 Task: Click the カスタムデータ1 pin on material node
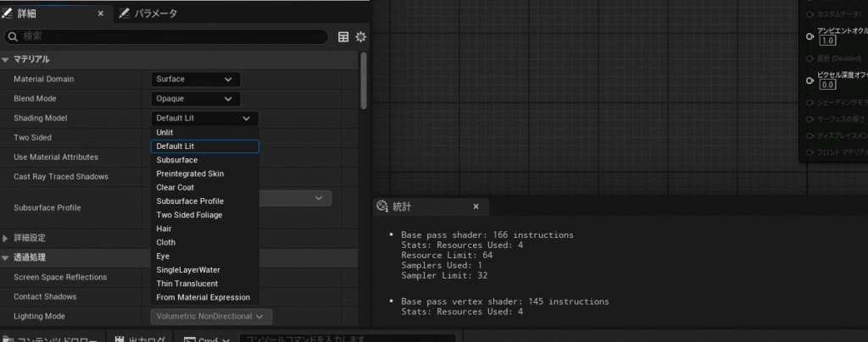click(x=810, y=14)
